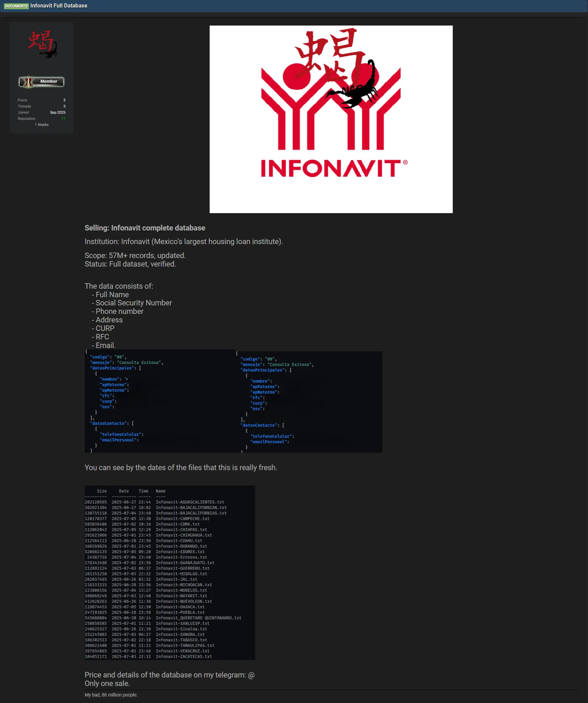Image resolution: width=588 pixels, height=703 pixels.
Task: Open the large Infonavit logo banner image
Action: [331, 119]
